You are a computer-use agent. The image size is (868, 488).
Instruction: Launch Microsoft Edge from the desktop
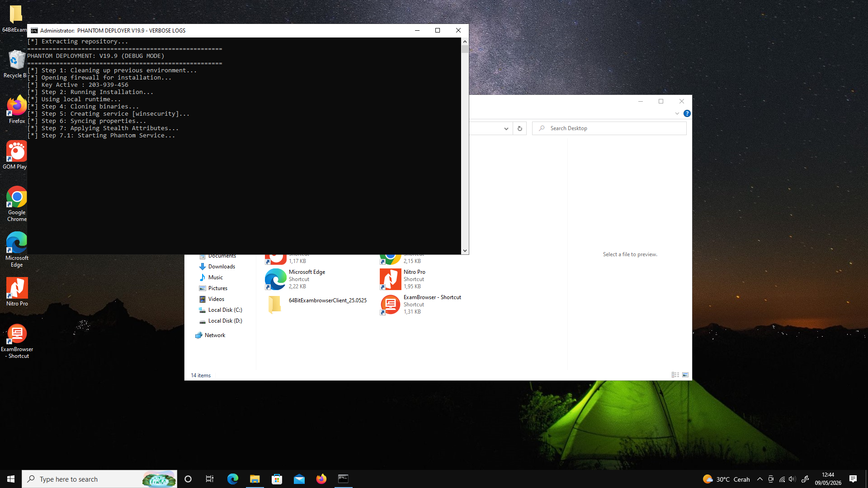pyautogui.click(x=17, y=249)
